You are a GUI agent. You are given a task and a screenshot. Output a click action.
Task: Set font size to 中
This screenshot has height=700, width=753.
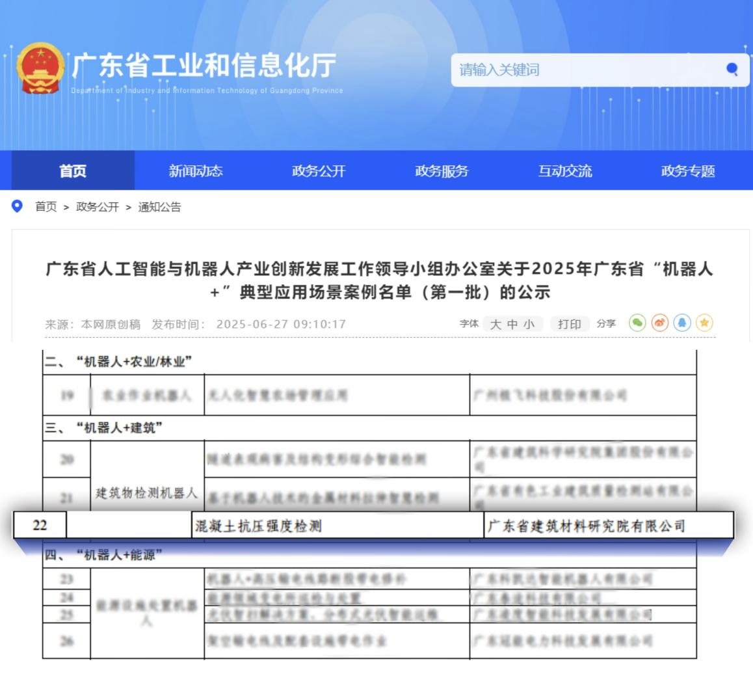(x=512, y=324)
